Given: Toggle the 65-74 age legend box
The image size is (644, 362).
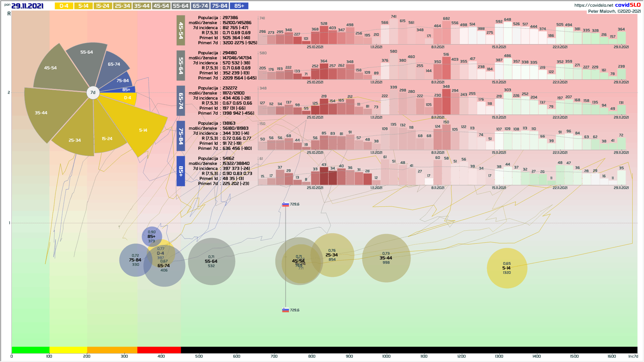Looking at the screenshot, I should (x=200, y=6).
